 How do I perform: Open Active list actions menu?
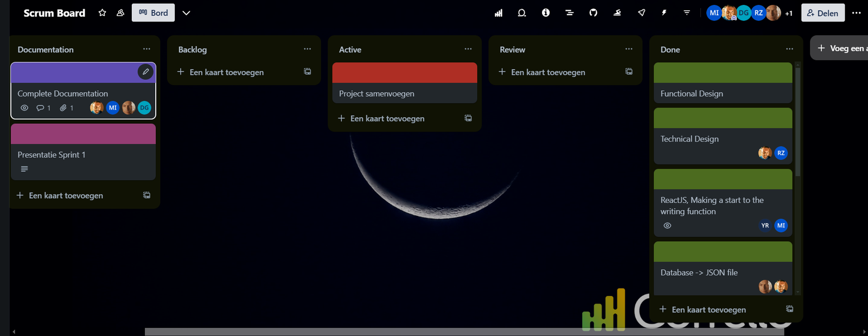[468, 49]
